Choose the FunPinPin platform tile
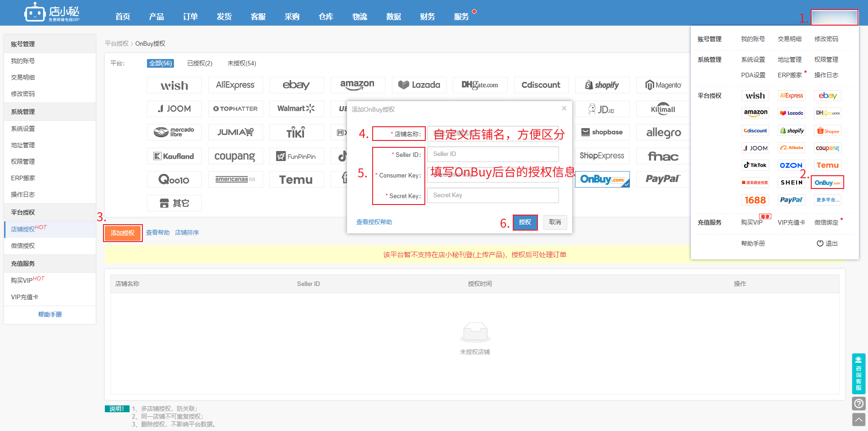This screenshot has width=868, height=431. pyautogui.click(x=297, y=156)
